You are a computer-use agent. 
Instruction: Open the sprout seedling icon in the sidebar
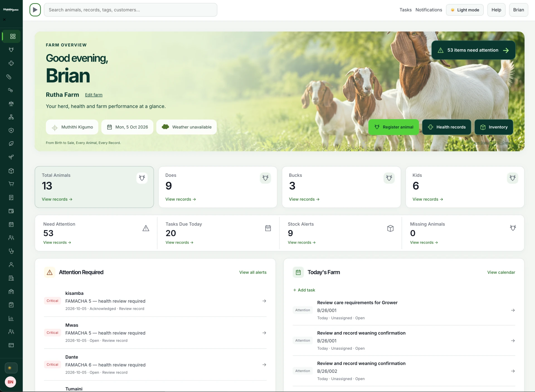(x=11, y=157)
